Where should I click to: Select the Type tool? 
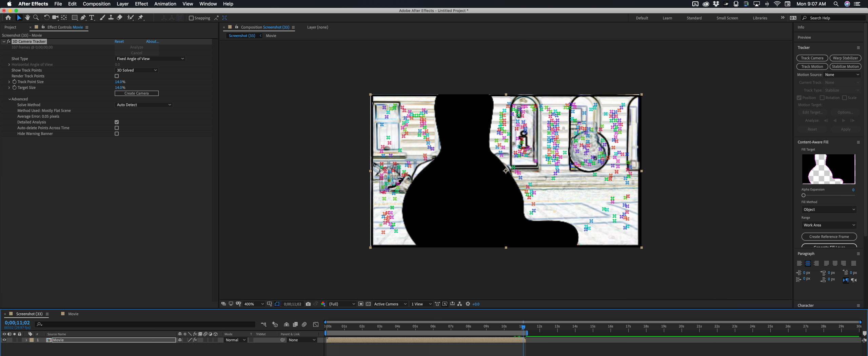click(x=92, y=17)
